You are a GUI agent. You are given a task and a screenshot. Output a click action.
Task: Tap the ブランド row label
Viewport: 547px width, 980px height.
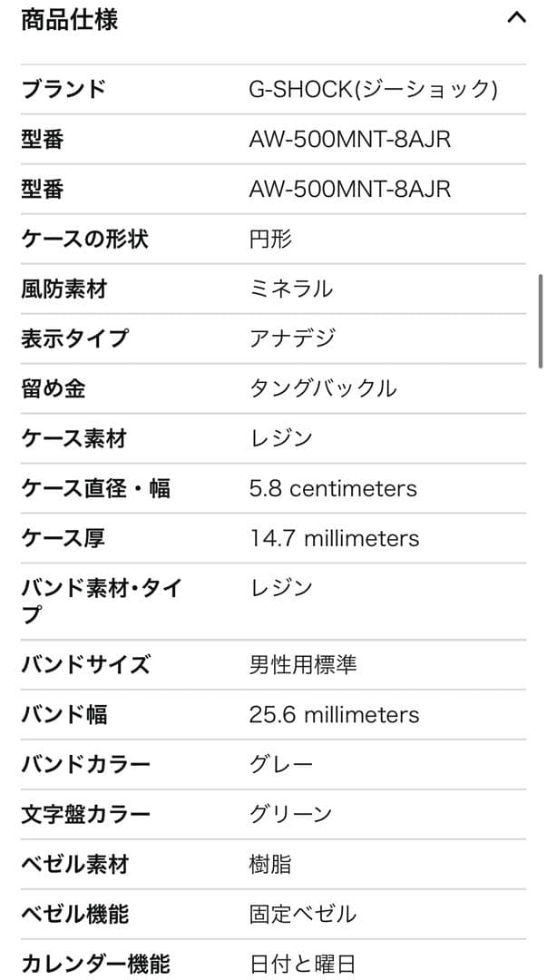[63, 89]
